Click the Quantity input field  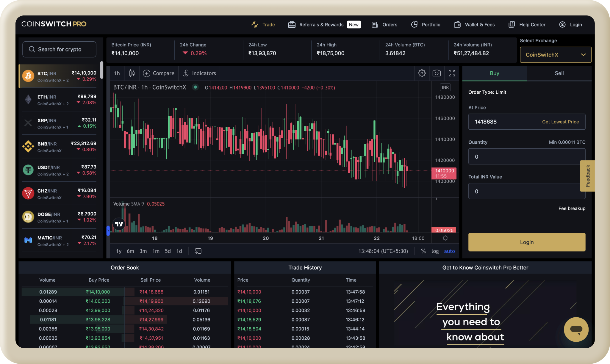coord(527,156)
